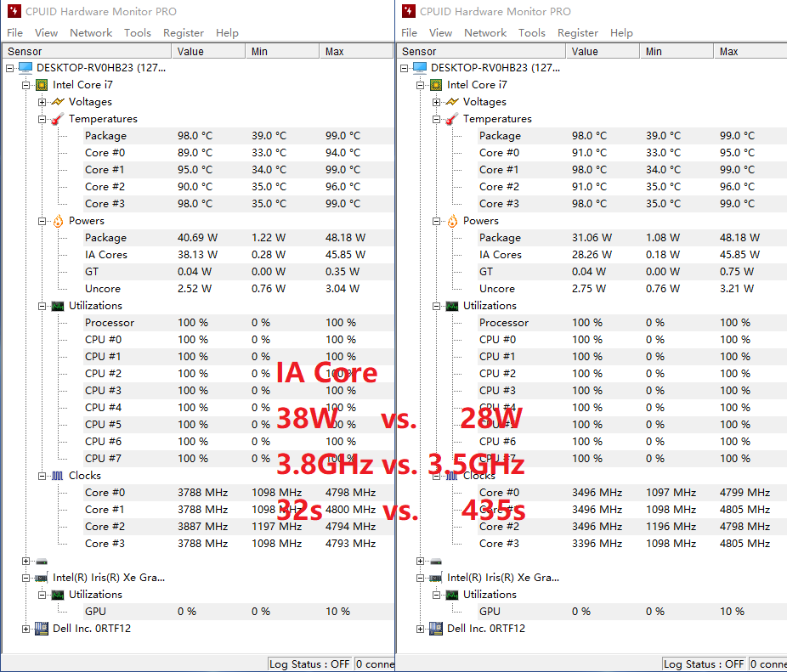Open the Register menu in left window
Viewport: 787px width, 672px height.
click(x=184, y=32)
